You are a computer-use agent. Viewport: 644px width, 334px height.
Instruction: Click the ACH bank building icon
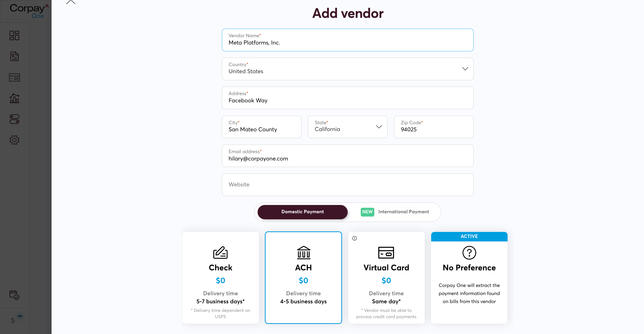(x=304, y=253)
